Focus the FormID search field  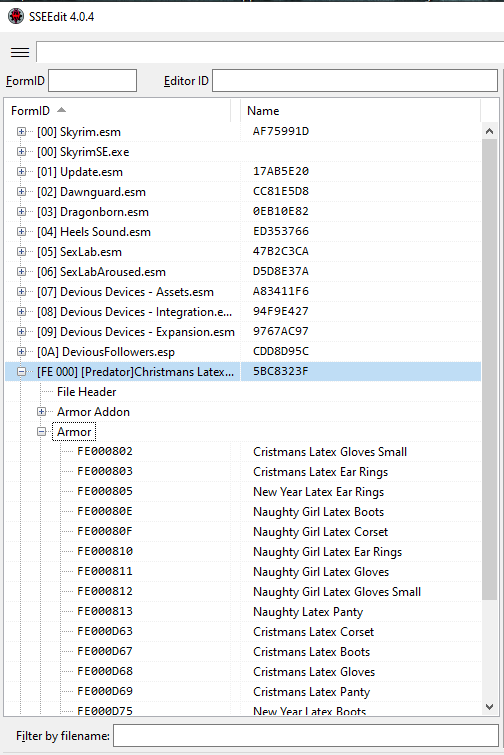click(x=92, y=80)
